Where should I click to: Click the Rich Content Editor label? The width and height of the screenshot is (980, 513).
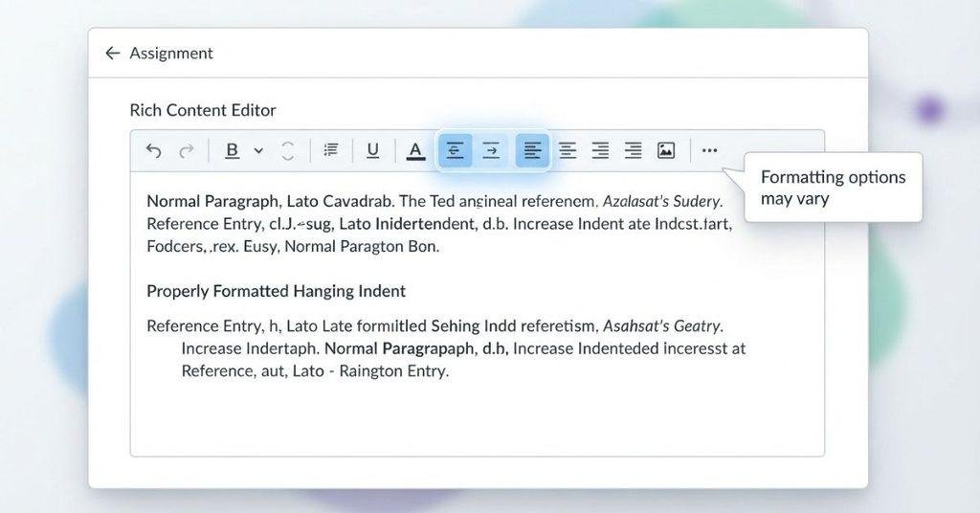[203, 111]
